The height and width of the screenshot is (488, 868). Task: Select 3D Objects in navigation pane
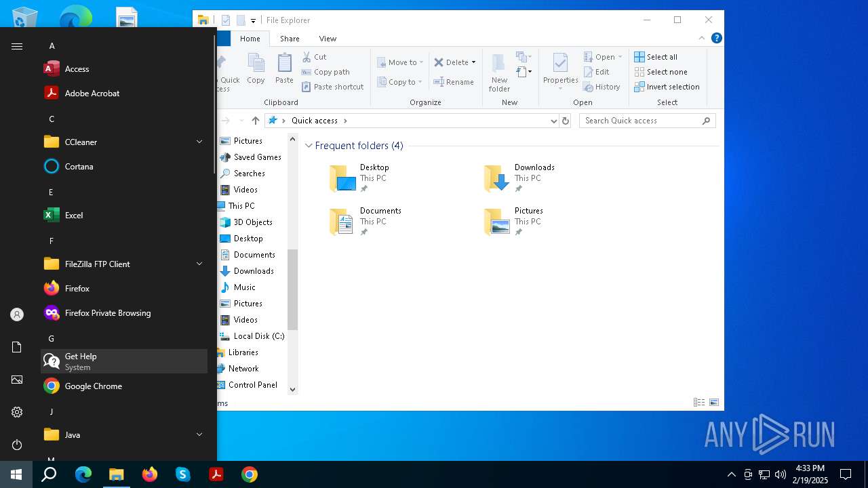(x=246, y=222)
